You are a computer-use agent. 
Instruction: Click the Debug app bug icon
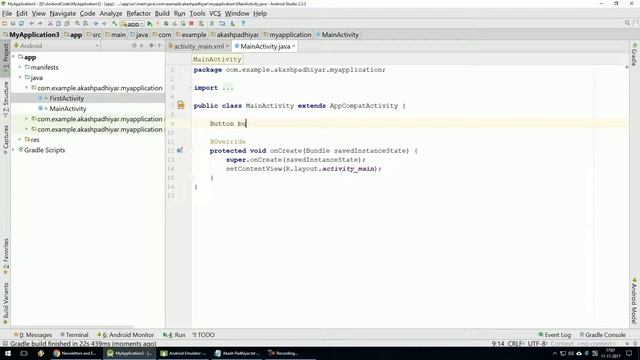[166, 24]
